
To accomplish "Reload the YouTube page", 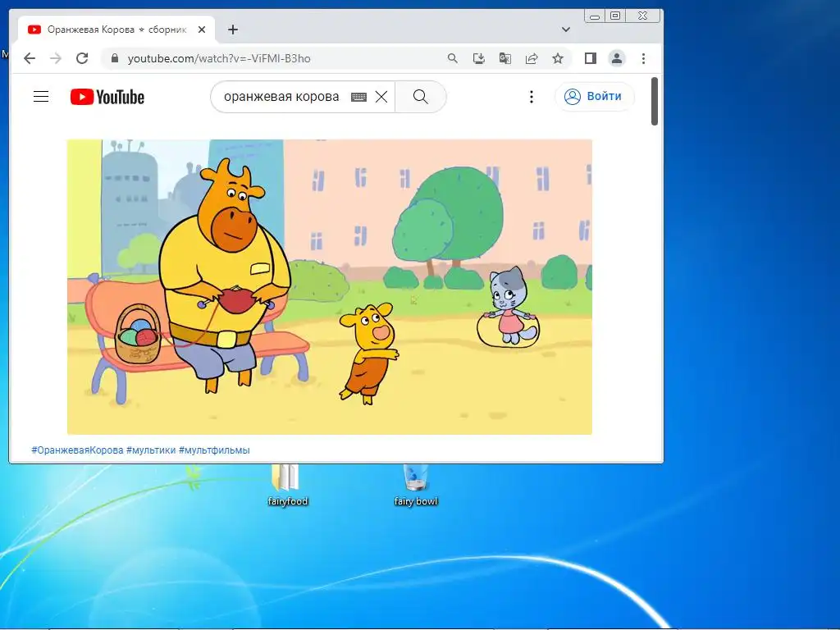I will tap(82, 58).
